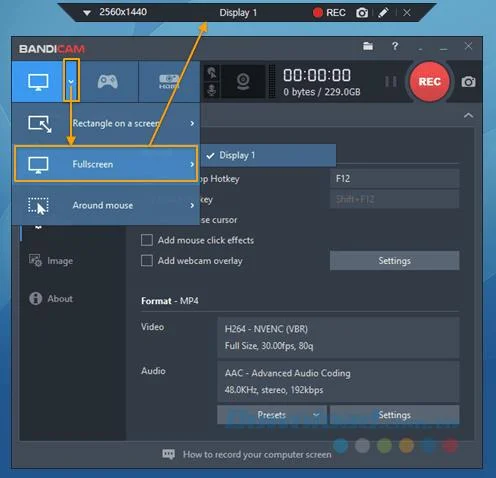
Task: Switch to HDMI device recording mode
Action: (x=169, y=82)
